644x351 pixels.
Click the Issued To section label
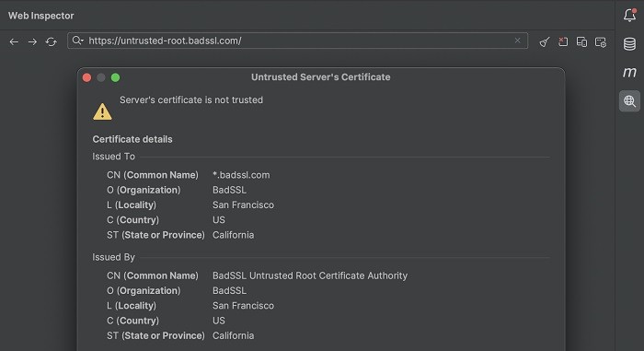coord(113,157)
